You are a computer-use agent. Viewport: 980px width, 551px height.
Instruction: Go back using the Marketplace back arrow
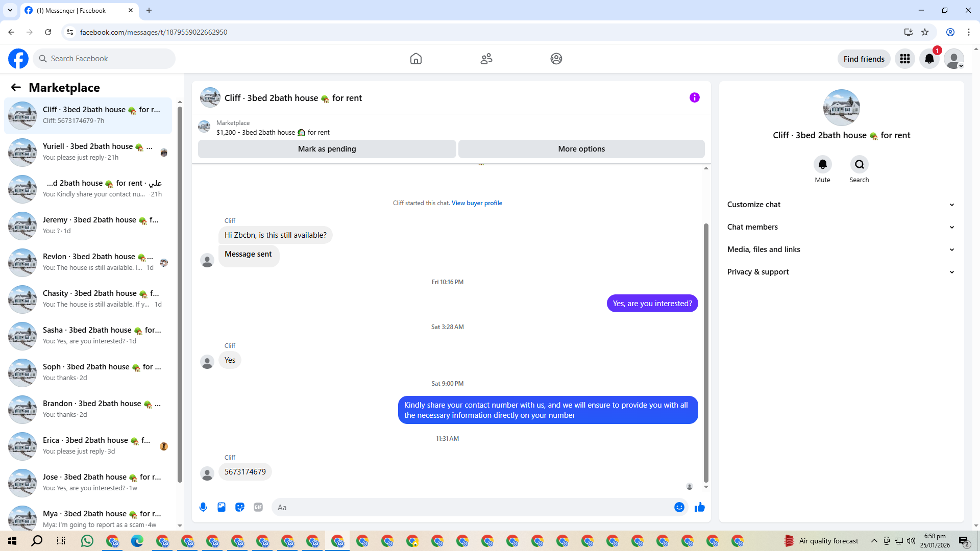tap(16, 87)
